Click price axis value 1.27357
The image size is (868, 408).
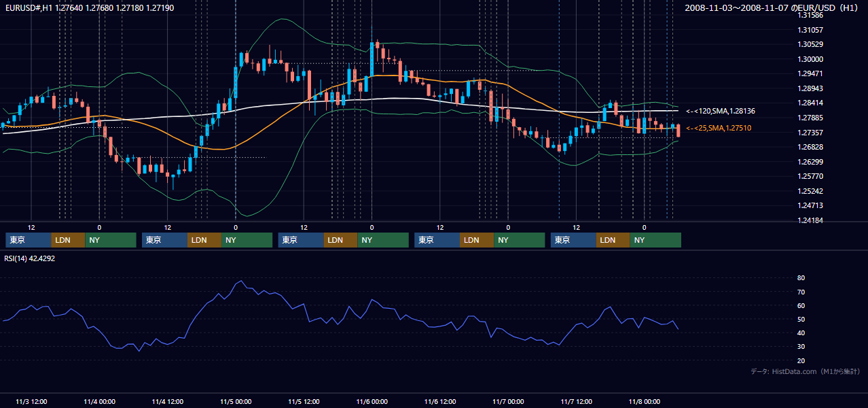pyautogui.click(x=810, y=133)
